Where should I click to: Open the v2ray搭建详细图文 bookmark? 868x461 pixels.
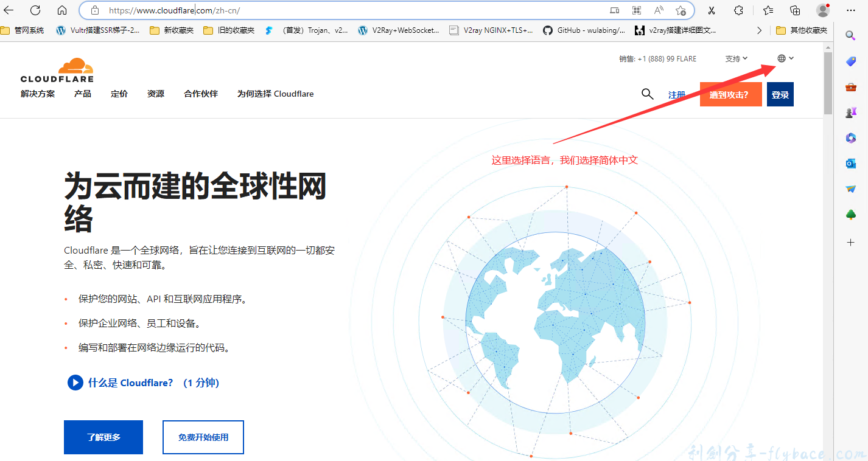pos(676,30)
